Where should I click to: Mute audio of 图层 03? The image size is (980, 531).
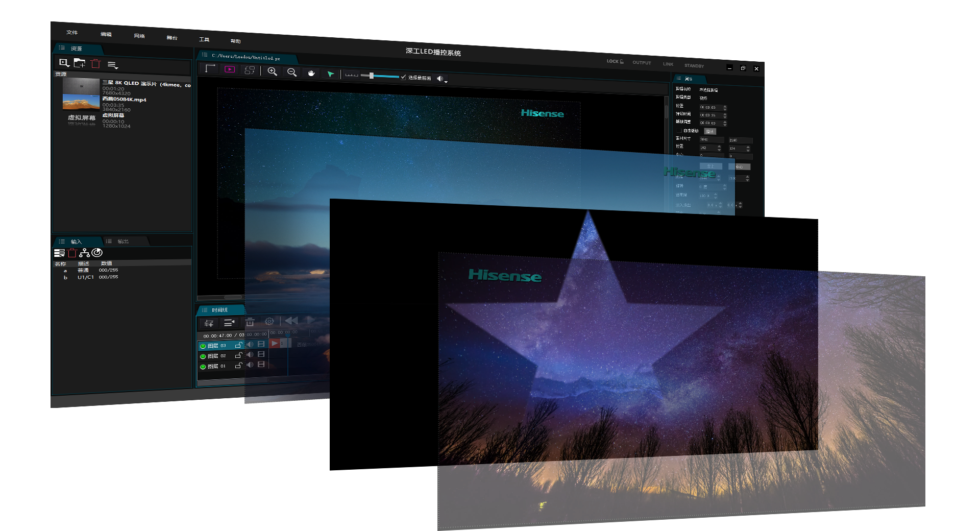tap(250, 345)
